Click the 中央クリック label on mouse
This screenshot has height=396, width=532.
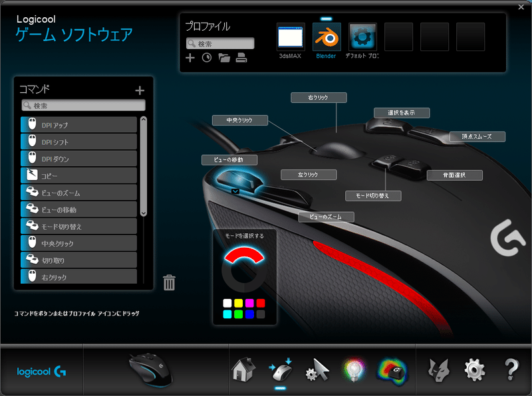pyautogui.click(x=240, y=120)
